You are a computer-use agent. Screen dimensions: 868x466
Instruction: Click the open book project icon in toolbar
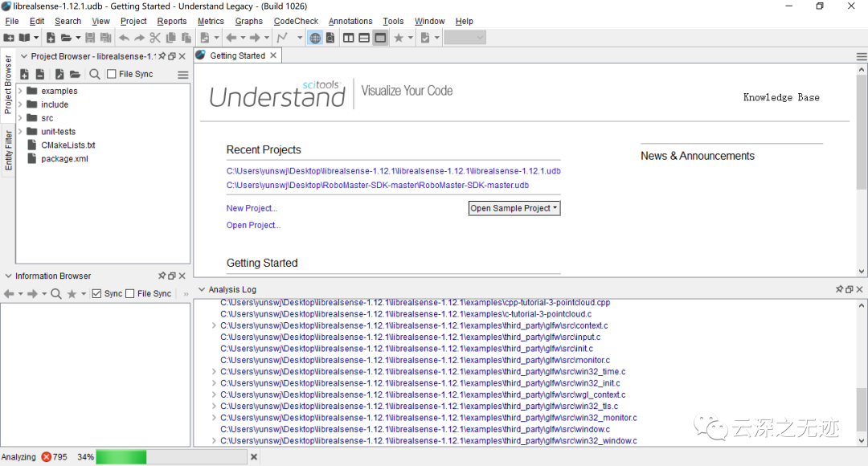pos(24,38)
